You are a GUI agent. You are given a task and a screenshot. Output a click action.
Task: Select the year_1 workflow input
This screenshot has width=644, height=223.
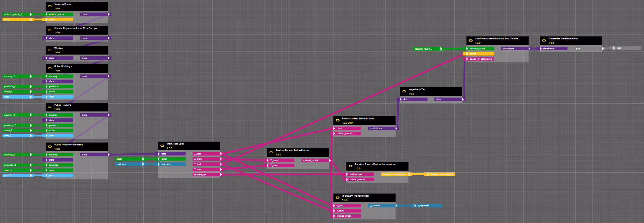tap(17, 97)
